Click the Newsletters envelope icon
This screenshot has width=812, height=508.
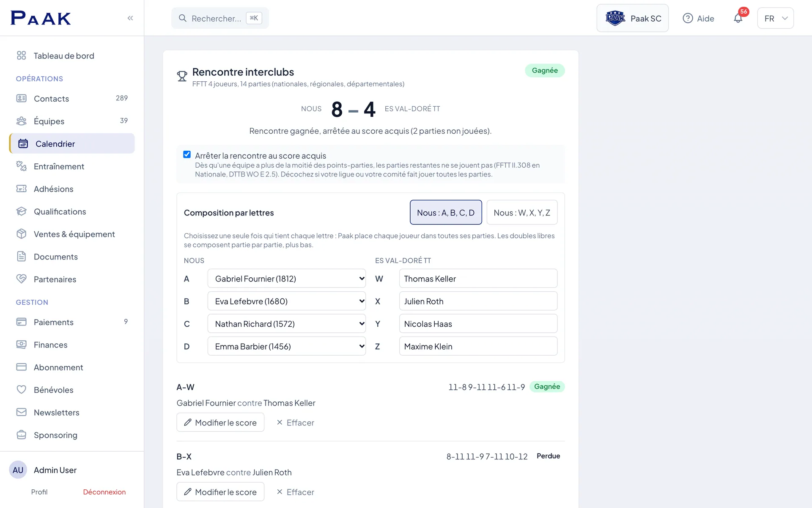pos(22,412)
